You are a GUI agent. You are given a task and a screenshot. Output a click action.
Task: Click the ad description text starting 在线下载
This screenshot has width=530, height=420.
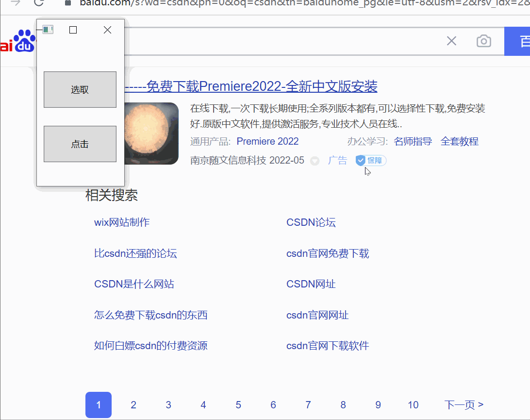[338, 116]
